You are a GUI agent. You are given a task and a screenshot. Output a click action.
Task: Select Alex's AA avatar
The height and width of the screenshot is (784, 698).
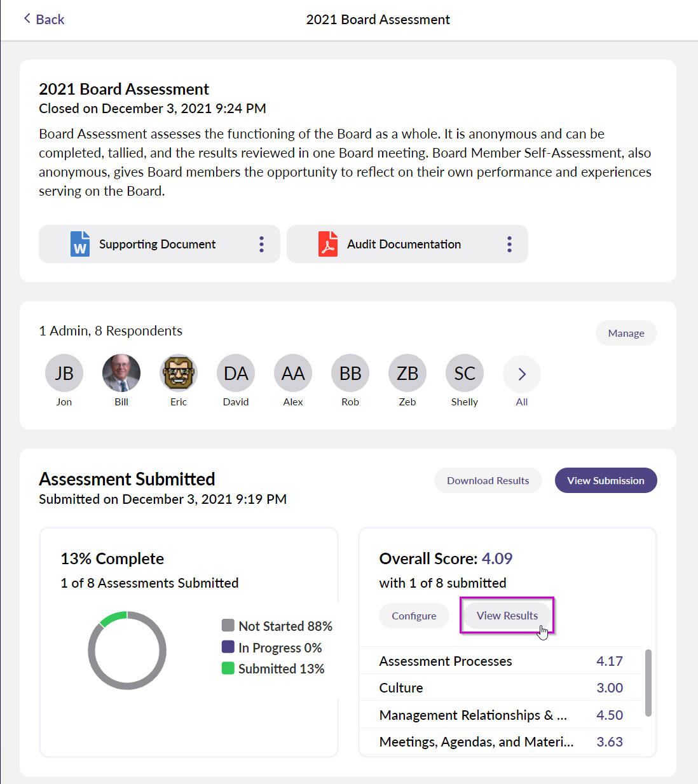[293, 373]
